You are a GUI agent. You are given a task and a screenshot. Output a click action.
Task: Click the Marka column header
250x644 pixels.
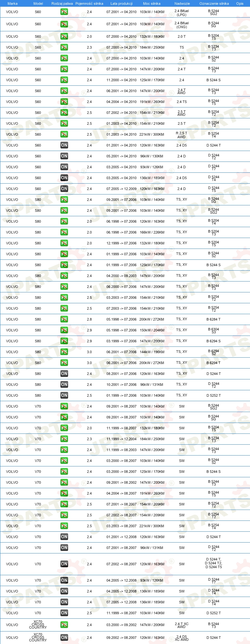tap(12, 4)
